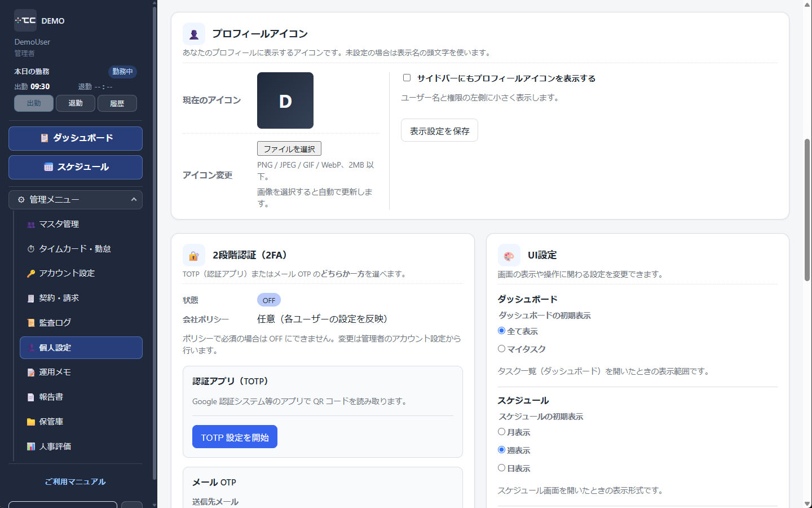
Task: Open the ご利用マニュアル link
Action: point(76,481)
